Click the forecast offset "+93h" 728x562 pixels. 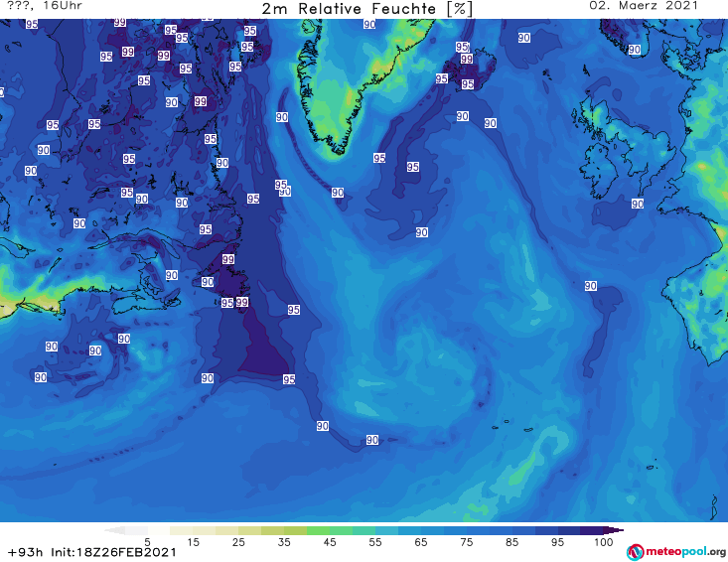(26, 552)
